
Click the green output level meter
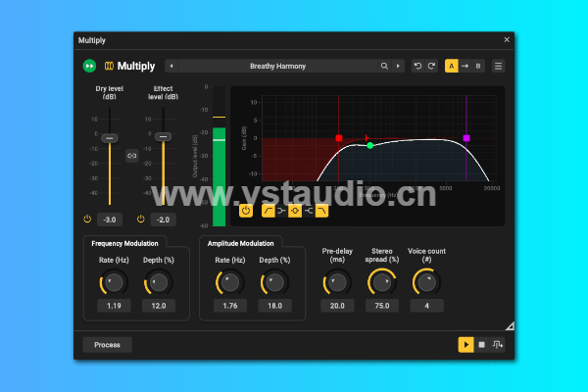click(x=219, y=176)
